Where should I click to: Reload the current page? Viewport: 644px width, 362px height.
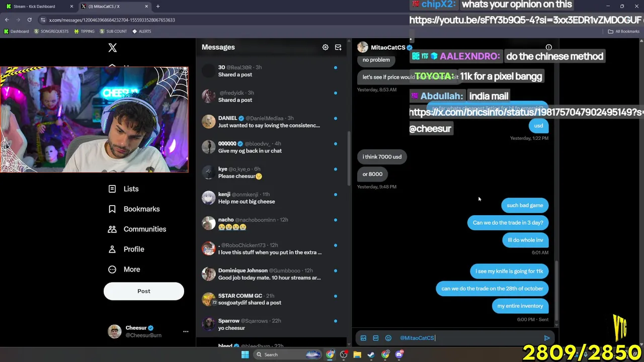(30, 20)
